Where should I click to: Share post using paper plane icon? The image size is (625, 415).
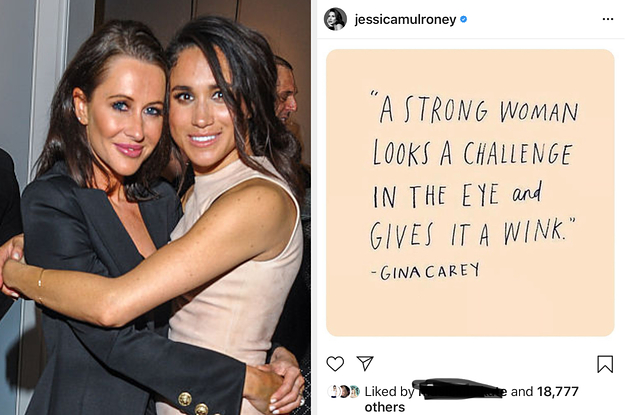click(x=365, y=363)
